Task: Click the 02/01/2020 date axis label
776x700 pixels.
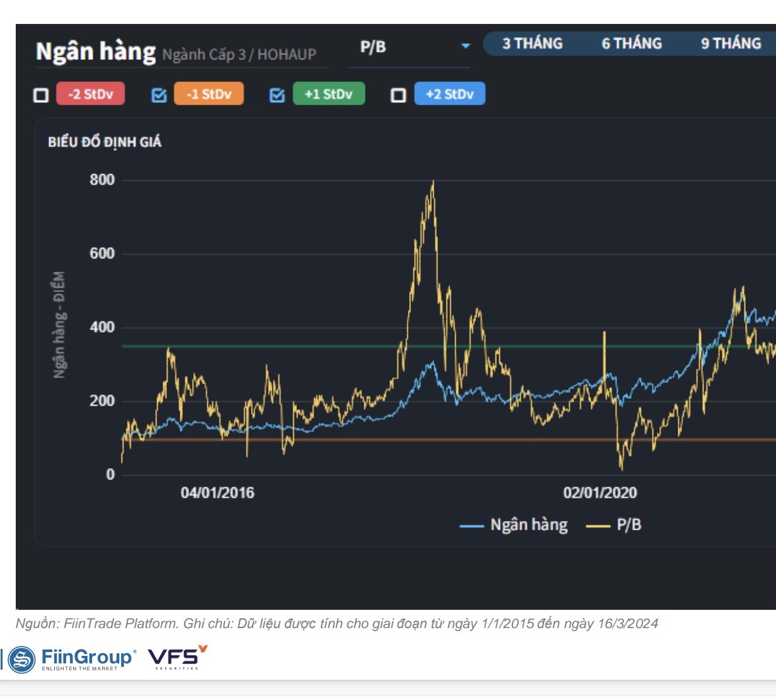Action: coord(599,493)
